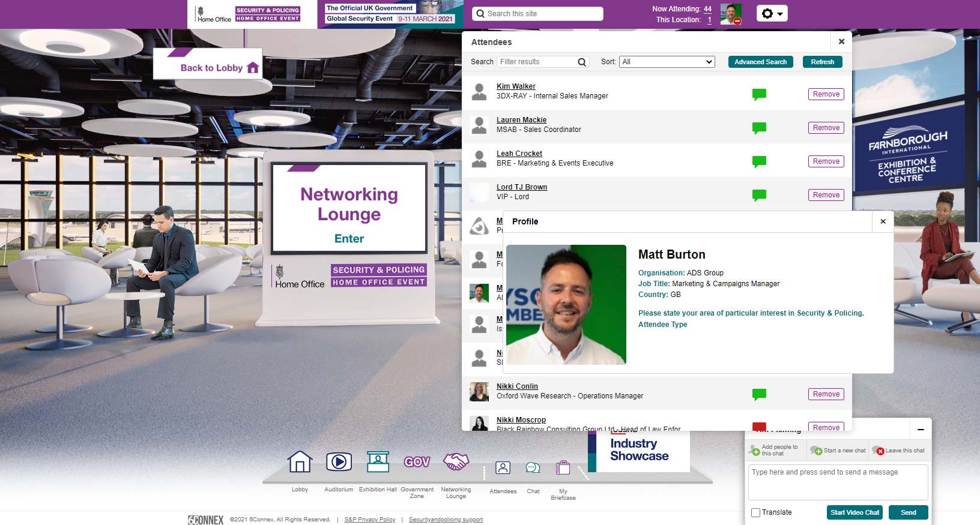This screenshot has height=525, width=980.
Task: Open Nikki Moscrop profile link
Action: point(521,420)
